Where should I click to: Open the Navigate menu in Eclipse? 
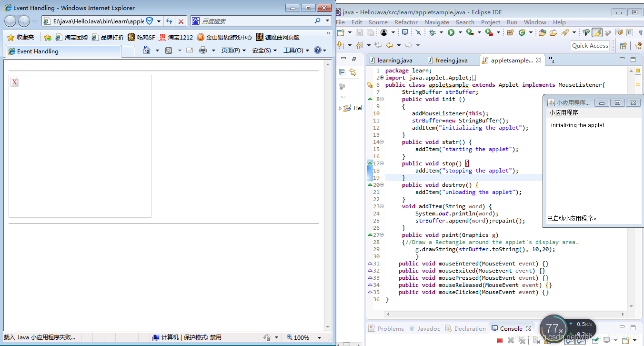(436, 22)
